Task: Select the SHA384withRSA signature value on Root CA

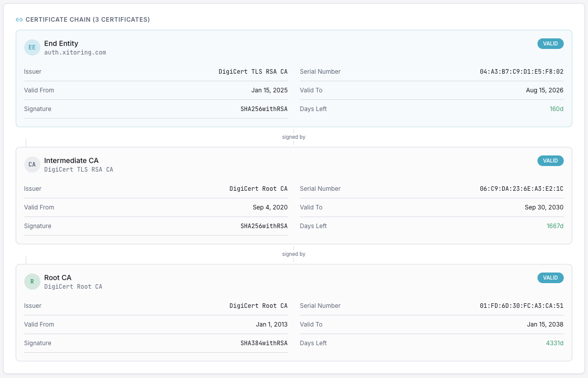Action: tap(264, 343)
